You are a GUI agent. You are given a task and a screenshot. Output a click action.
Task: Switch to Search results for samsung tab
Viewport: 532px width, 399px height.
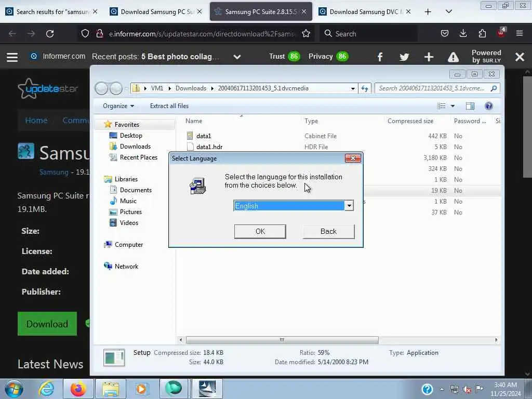tap(52, 11)
